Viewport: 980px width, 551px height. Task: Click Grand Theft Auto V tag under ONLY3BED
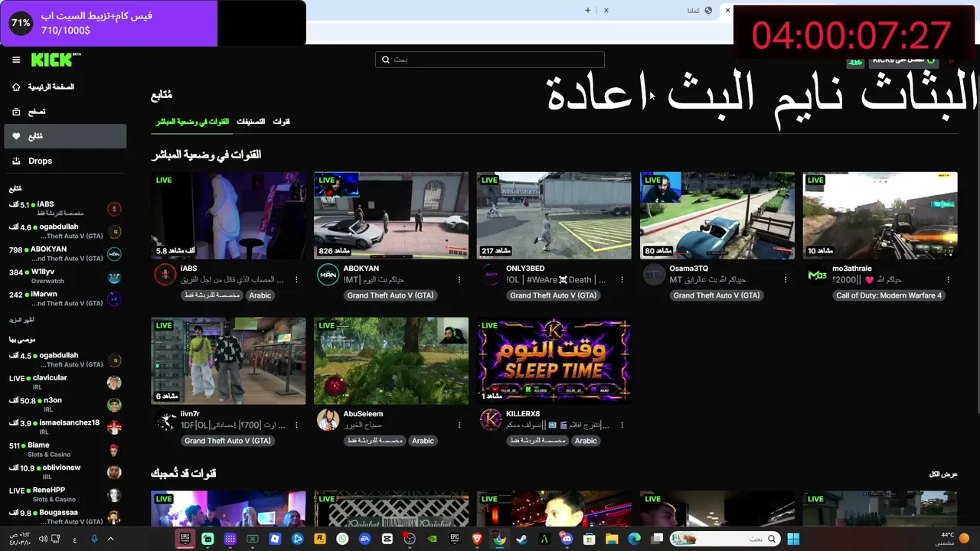click(x=554, y=295)
